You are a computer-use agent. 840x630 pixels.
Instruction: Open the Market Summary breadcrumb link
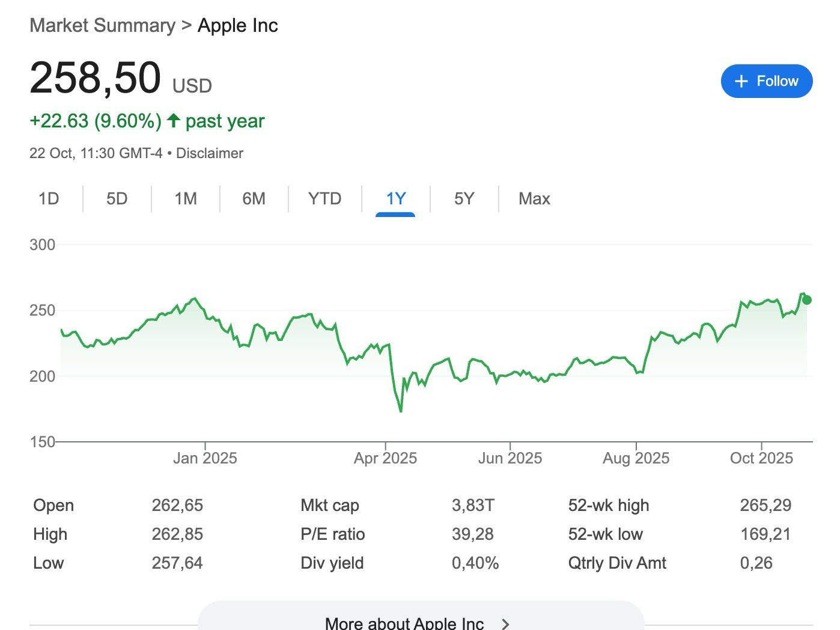102,25
